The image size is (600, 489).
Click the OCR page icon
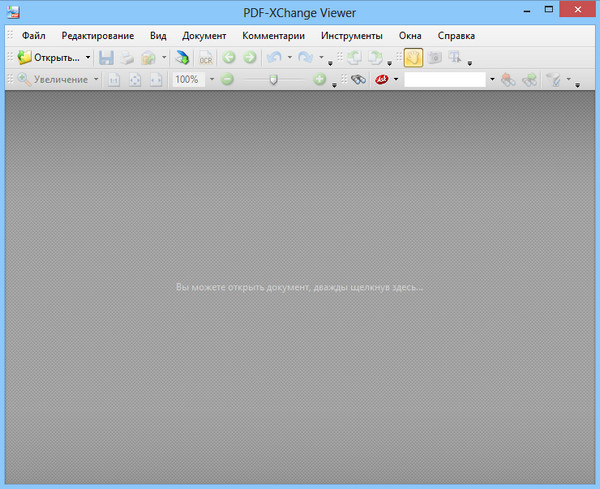pos(206,58)
